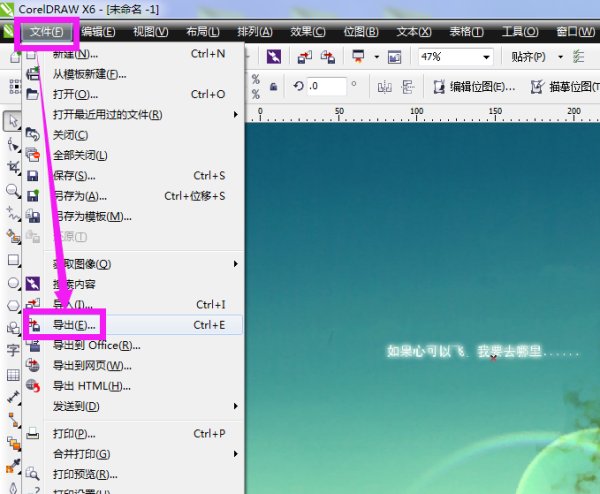
Task: Select the Freehand tool in toolbox
Action: (x=13, y=214)
